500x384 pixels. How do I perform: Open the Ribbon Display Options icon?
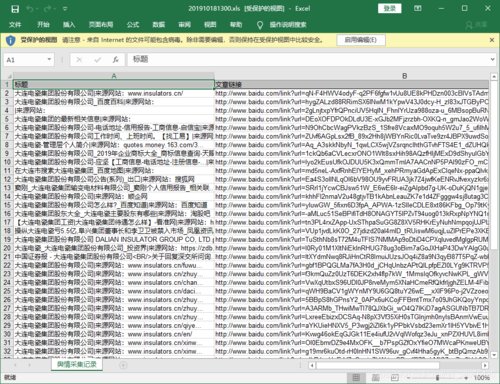pyautogui.click(x=418, y=8)
